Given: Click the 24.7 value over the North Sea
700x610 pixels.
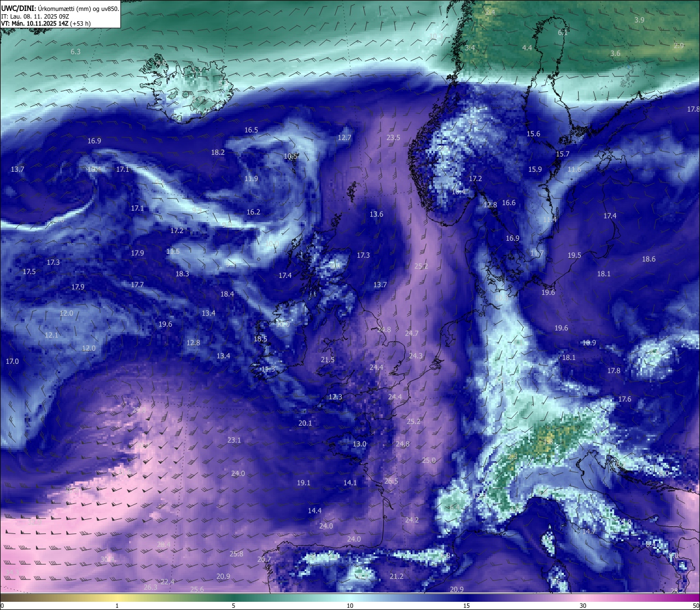Looking at the screenshot, I should point(411,333).
